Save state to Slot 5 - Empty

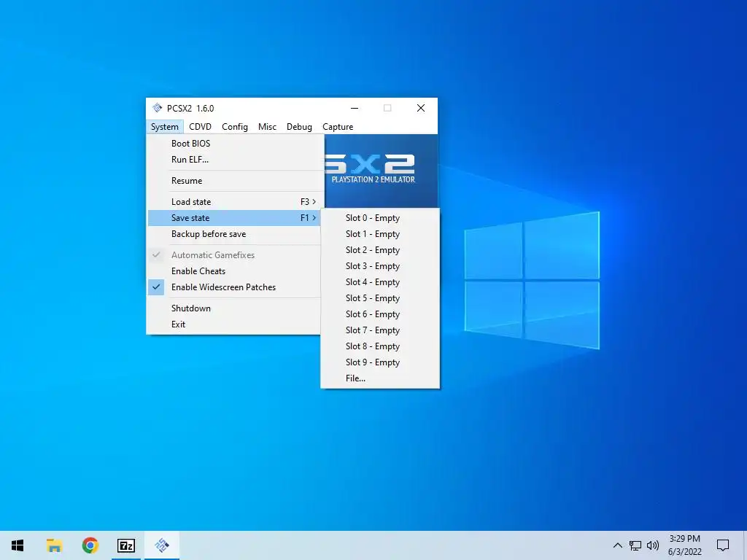coord(380,298)
